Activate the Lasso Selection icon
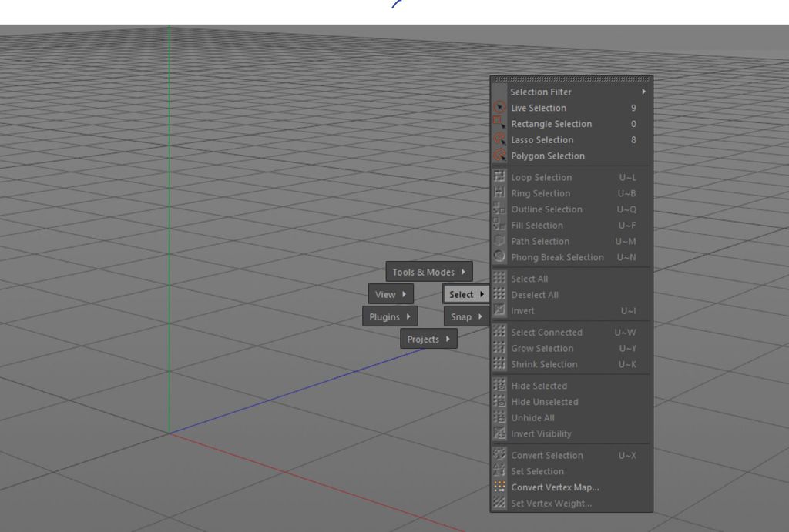 (499, 140)
